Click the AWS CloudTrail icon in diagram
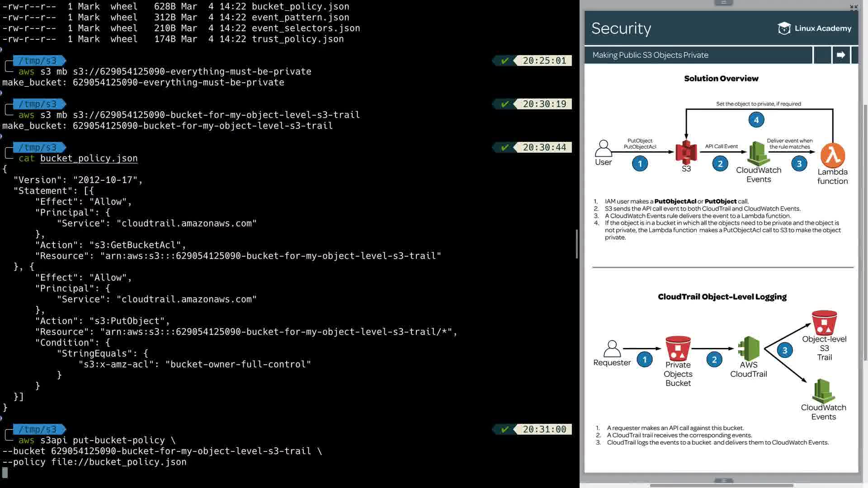This screenshot has width=868, height=488. pos(749,348)
